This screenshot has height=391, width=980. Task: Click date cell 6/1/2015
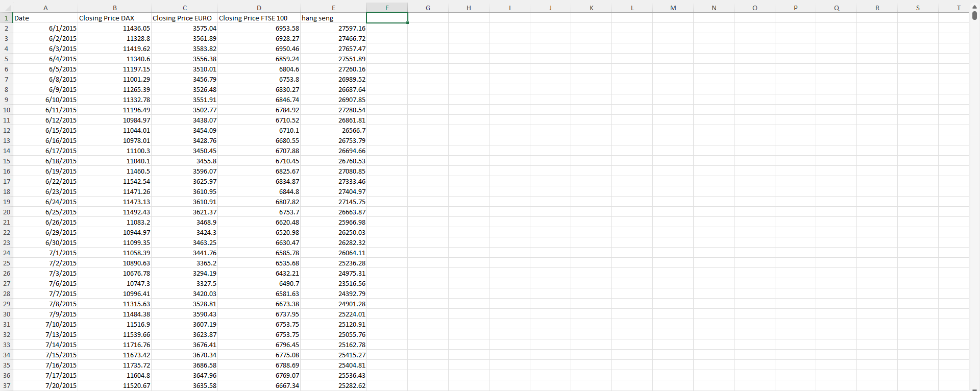(45, 28)
